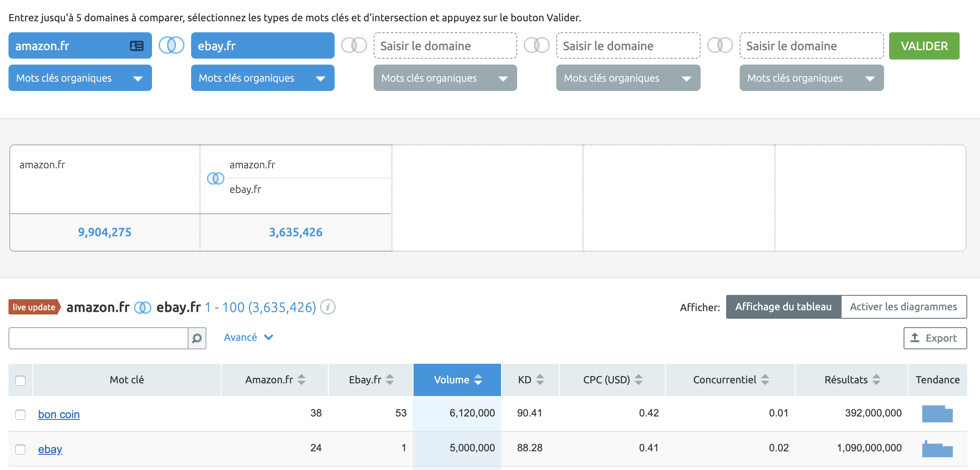Click the fourth Saisir le domaine field
Image resolution: width=980 pixels, height=470 pixels.
628,45
